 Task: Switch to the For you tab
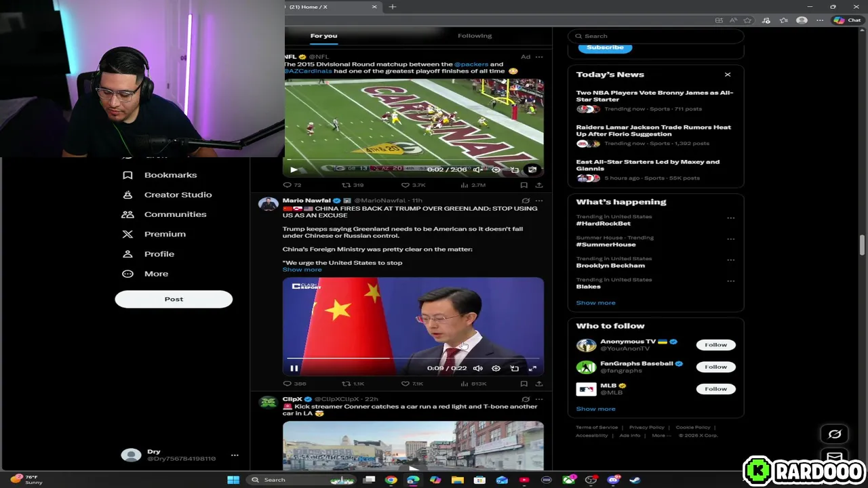[323, 36]
